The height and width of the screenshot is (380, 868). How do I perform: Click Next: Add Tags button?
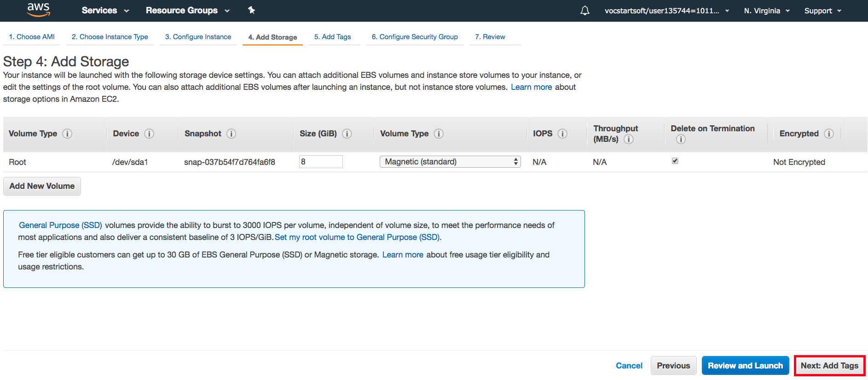click(x=829, y=366)
